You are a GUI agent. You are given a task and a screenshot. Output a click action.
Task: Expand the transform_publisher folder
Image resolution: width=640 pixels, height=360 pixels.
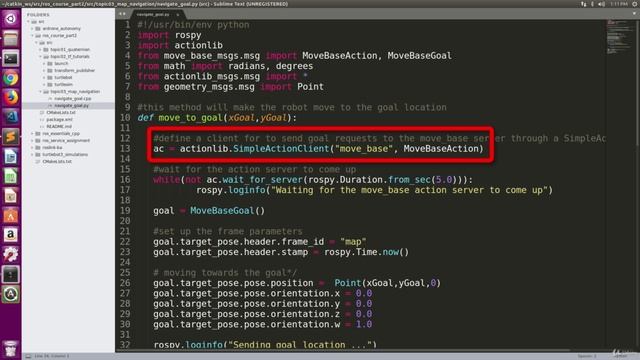tap(44, 70)
